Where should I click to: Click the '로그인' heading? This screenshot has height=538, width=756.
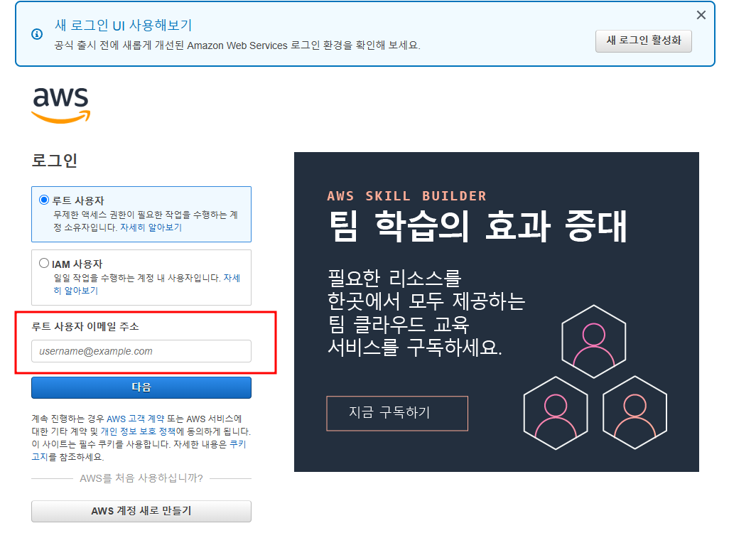(55, 160)
